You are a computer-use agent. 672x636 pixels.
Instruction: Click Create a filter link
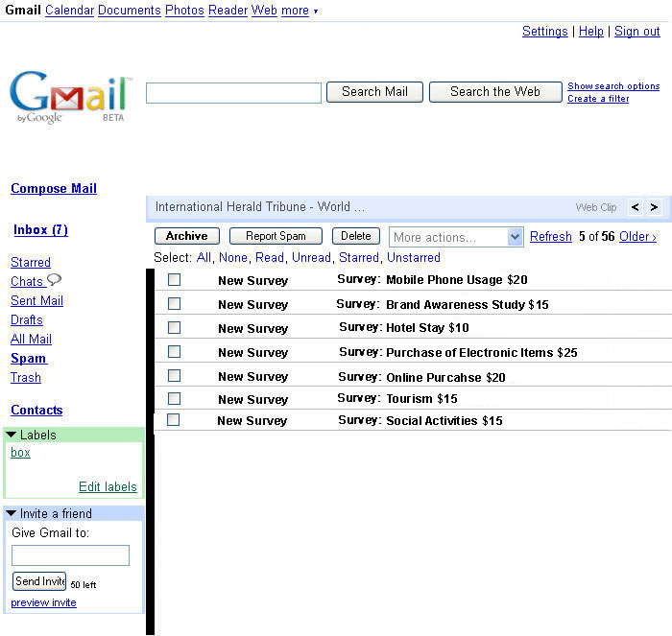click(x=598, y=99)
